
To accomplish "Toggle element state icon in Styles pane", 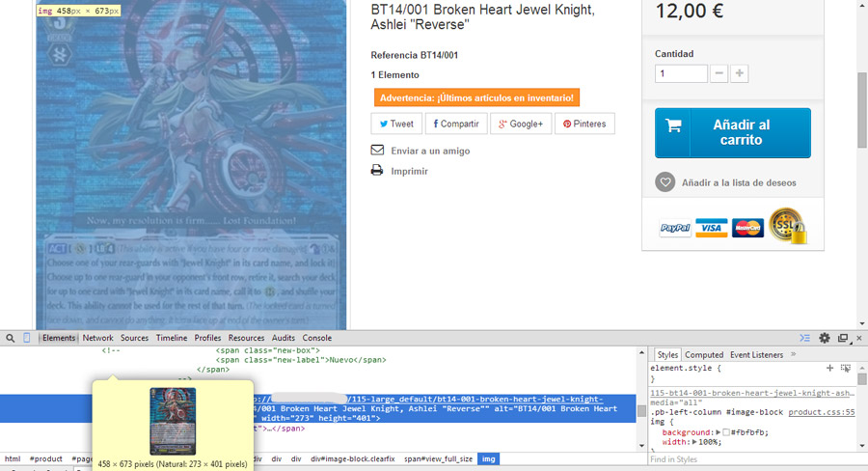I will coord(845,368).
